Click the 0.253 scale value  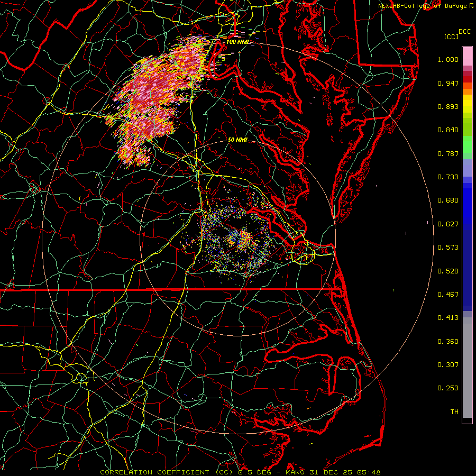[x=448, y=388]
